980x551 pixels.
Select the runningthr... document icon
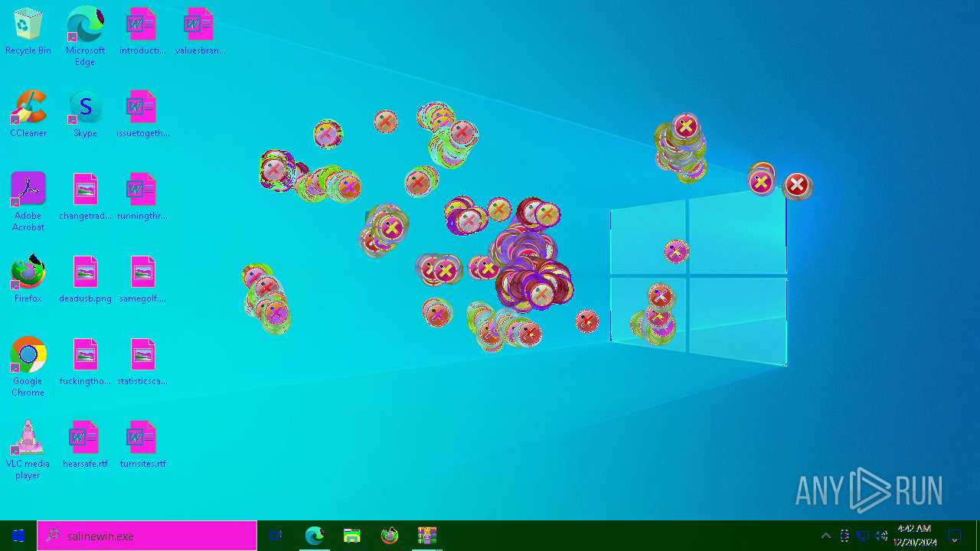point(142,197)
